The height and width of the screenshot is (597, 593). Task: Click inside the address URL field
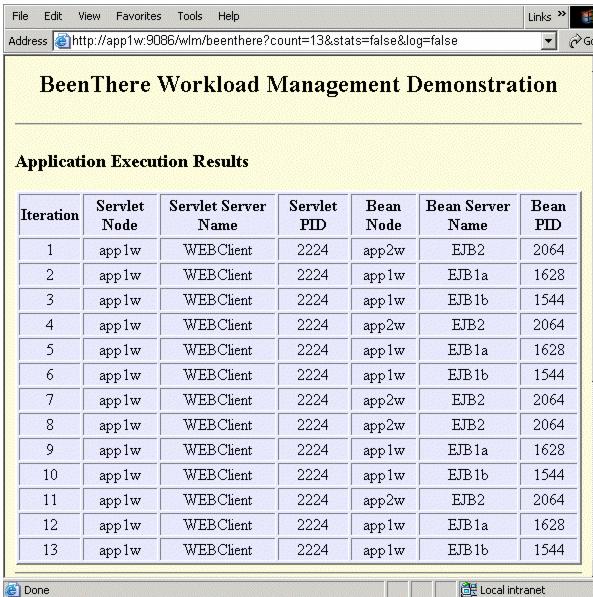pyautogui.click(x=306, y=41)
